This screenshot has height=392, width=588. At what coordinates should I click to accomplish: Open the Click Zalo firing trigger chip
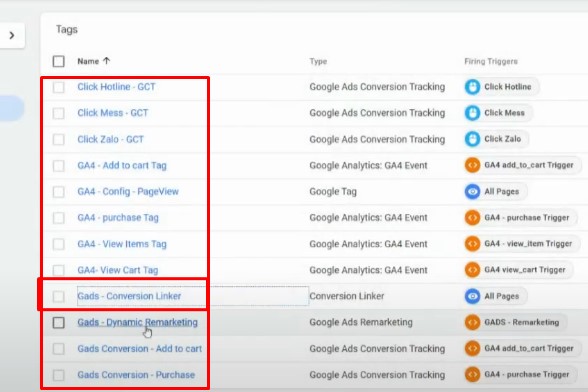coord(496,139)
